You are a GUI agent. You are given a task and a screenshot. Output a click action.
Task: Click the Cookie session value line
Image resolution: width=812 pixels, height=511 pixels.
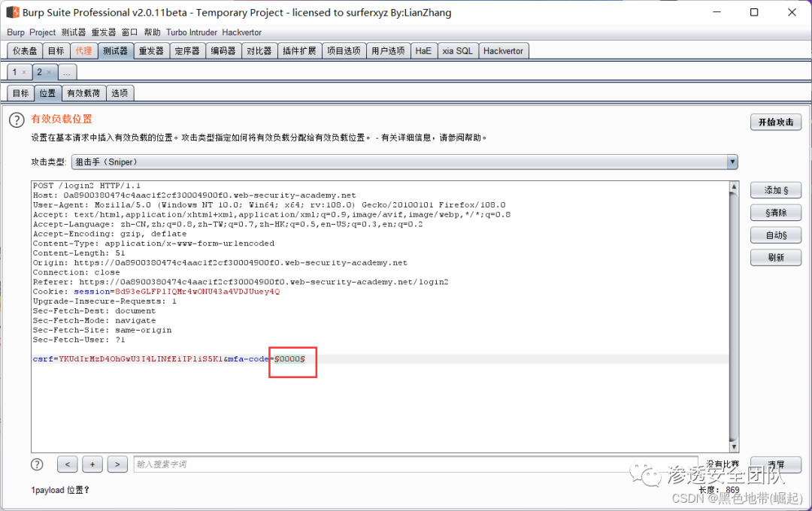point(156,292)
